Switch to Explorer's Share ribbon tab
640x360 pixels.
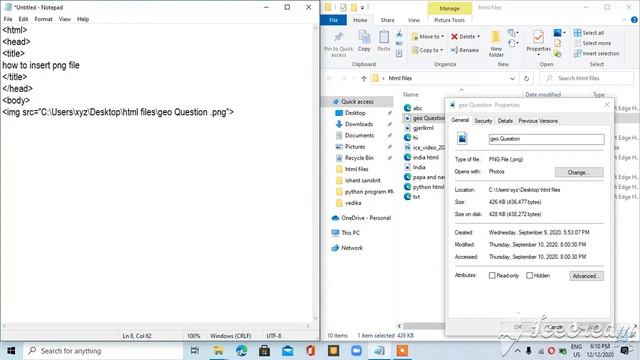(387, 20)
